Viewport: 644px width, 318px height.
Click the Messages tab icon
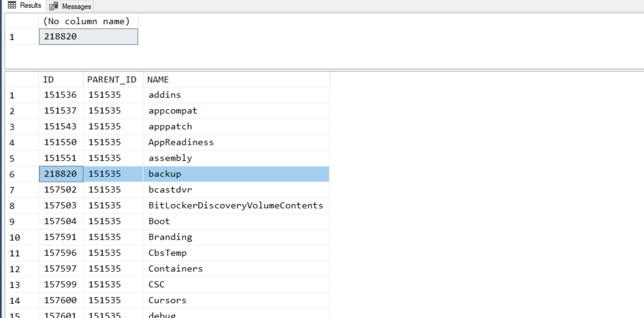[x=54, y=6]
